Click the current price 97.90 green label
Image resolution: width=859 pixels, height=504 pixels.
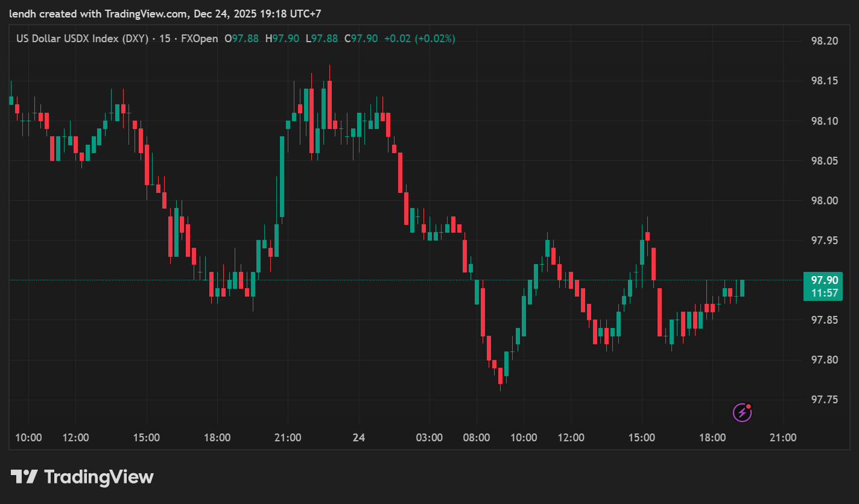[824, 280]
